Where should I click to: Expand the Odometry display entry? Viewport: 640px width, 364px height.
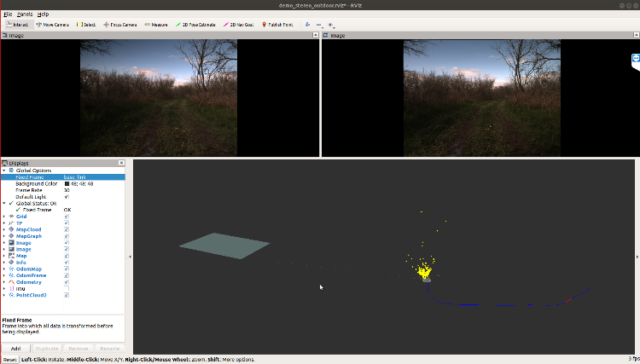(3, 281)
